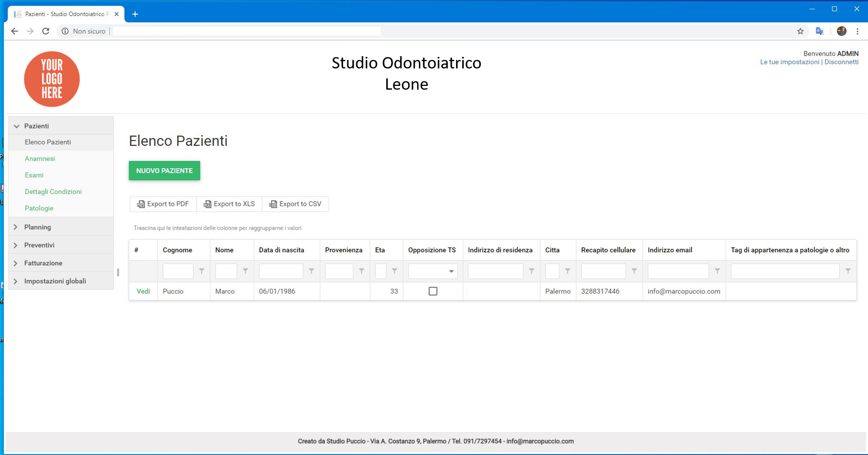This screenshot has width=868, height=455.
Task: Collapse the Pazienti menu section
Action: coord(61,126)
